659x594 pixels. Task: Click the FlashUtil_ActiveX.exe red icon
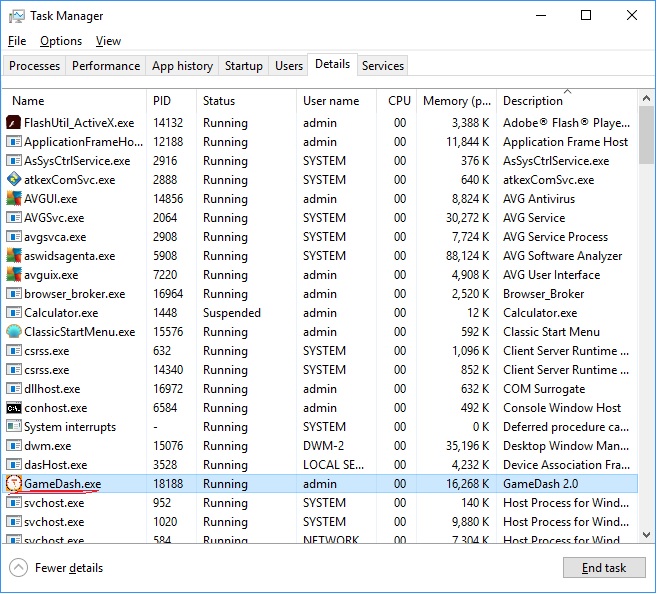pos(14,123)
